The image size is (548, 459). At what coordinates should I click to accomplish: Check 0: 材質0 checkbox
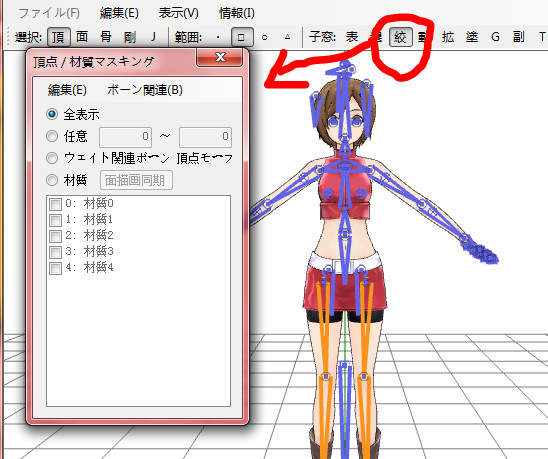pos(56,204)
